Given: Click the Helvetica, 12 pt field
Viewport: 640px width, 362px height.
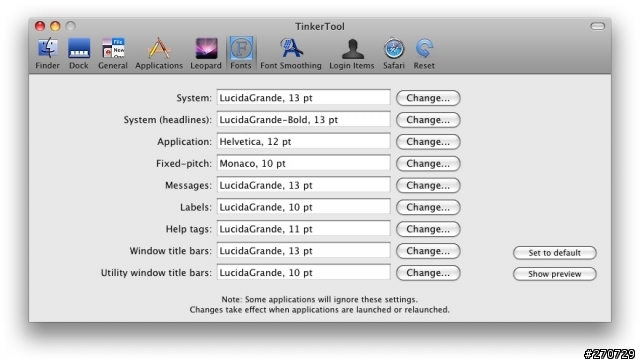Looking at the screenshot, I should point(303,141).
